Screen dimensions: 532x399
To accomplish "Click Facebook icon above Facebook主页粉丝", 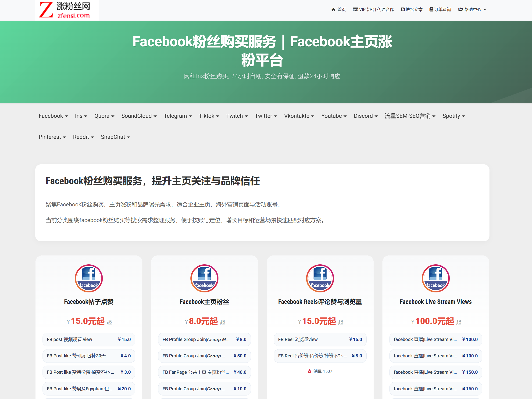I will point(204,278).
